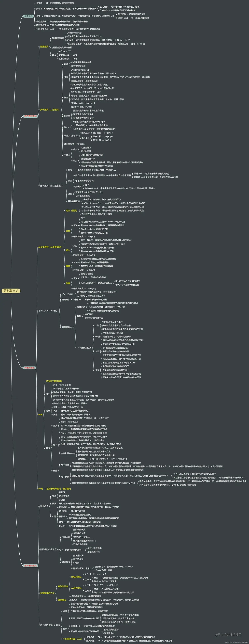Click the 树表的查找 main branch
The height and width of the screenshot is (644, 249).
click(x=29, y=368)
